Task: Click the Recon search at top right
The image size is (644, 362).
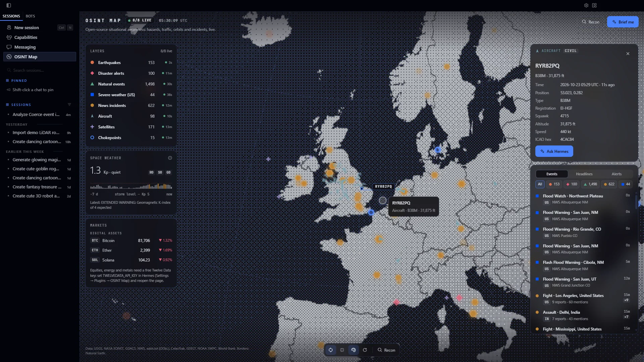Action: (591, 22)
